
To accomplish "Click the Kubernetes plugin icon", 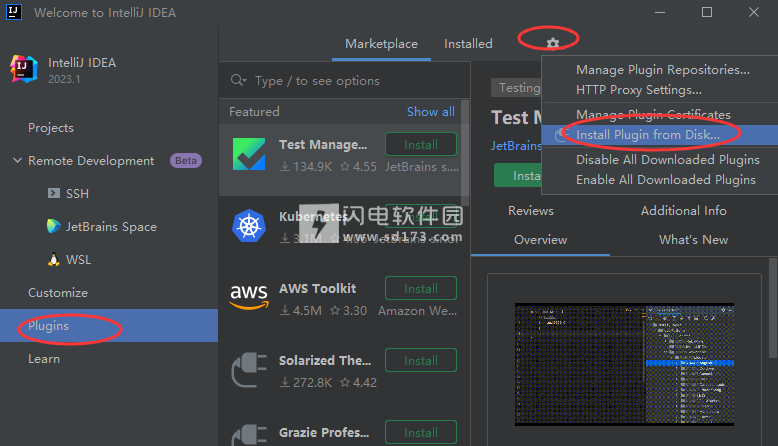I will pyautogui.click(x=249, y=226).
